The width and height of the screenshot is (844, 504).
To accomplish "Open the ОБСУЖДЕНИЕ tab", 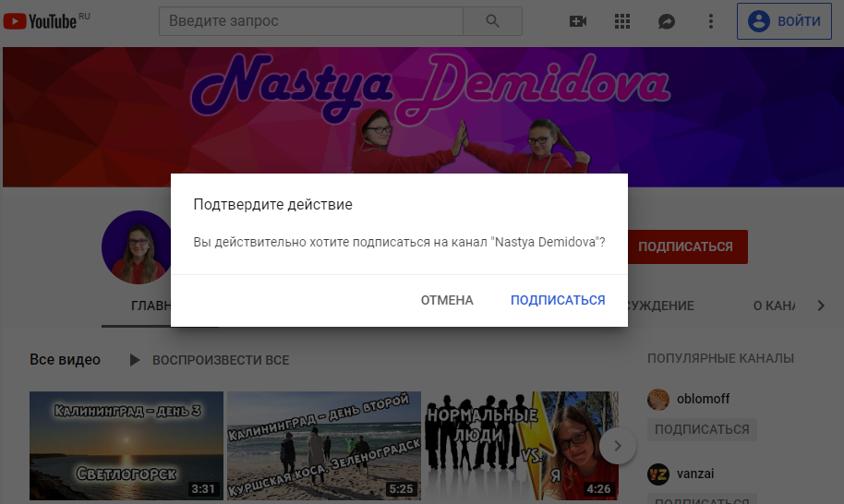I will 661,306.
